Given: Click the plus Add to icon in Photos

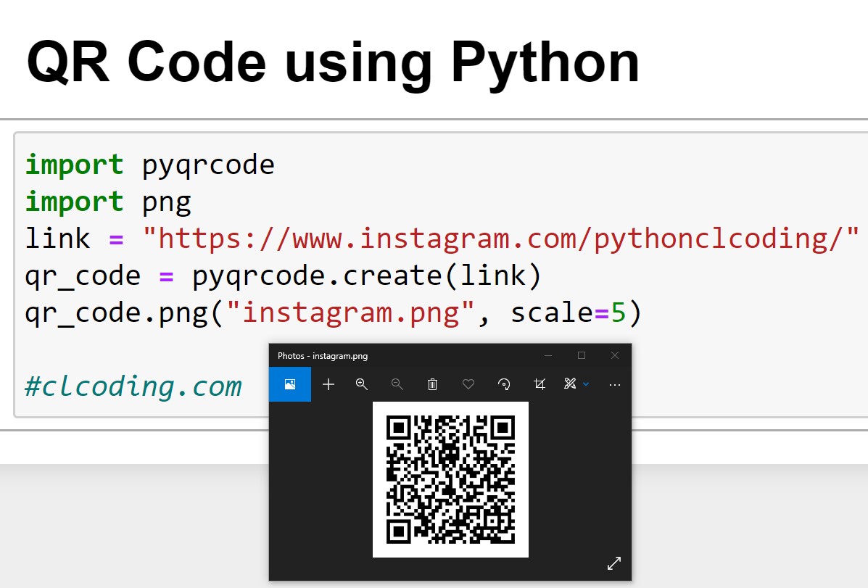Looking at the screenshot, I should (x=328, y=384).
